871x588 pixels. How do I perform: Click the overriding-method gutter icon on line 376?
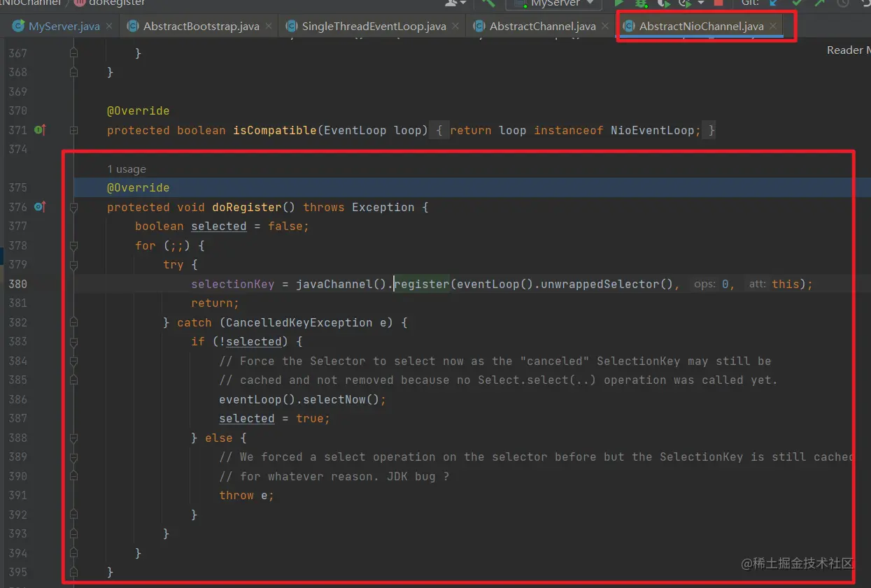pyautogui.click(x=40, y=207)
